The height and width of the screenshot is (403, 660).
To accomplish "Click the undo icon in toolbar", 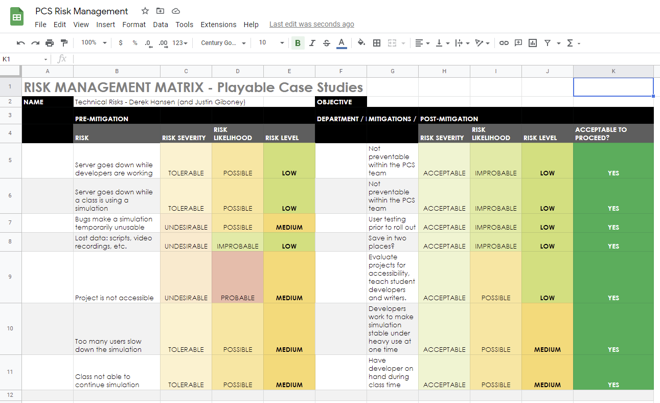I will coord(21,43).
